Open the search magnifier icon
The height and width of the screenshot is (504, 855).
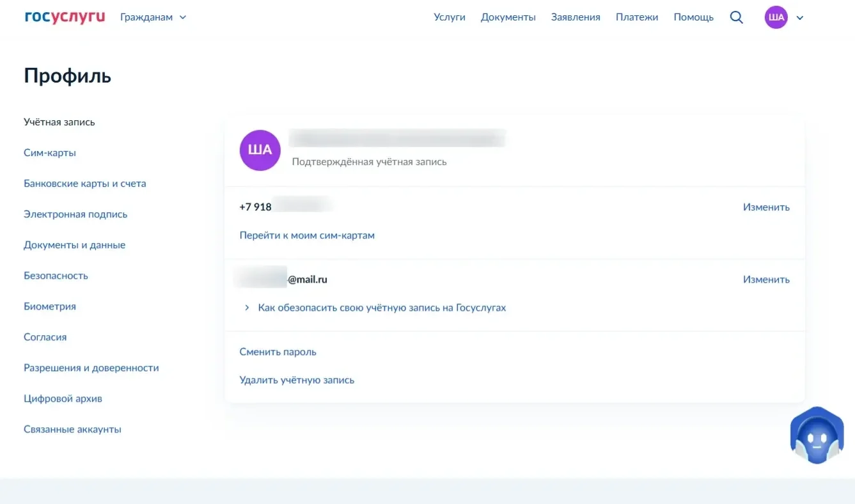point(737,17)
